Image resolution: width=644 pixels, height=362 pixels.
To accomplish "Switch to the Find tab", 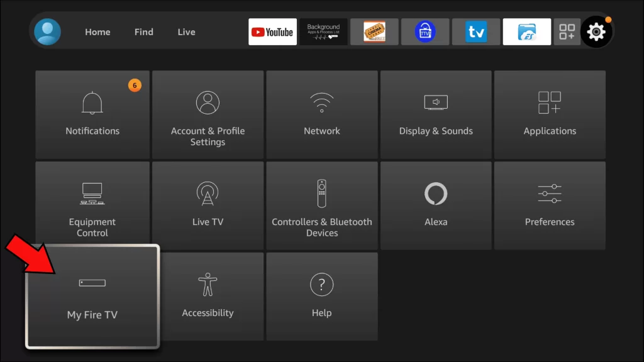I will coord(144,32).
